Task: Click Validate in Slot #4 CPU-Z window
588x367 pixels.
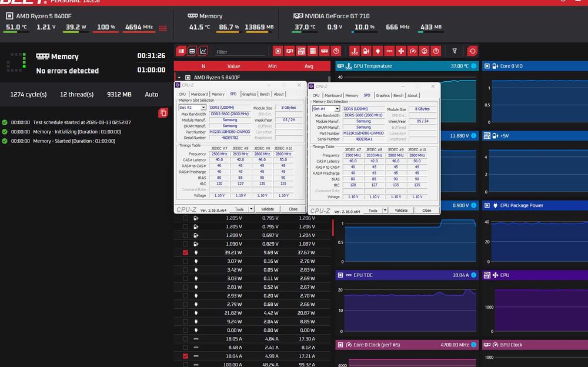Action: click(401, 211)
